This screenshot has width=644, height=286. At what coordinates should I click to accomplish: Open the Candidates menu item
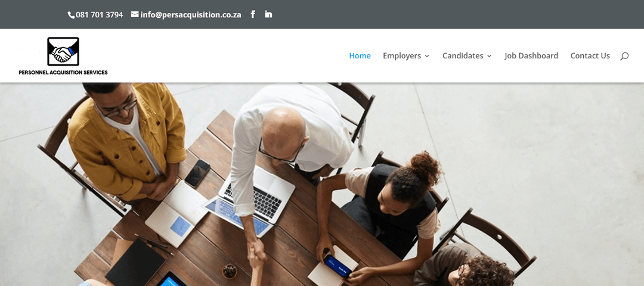pyautogui.click(x=463, y=56)
